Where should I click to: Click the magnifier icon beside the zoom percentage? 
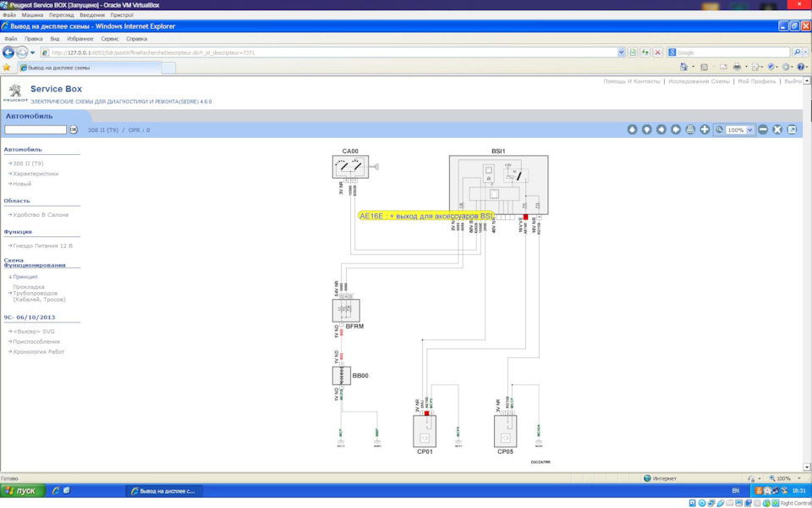tap(719, 130)
